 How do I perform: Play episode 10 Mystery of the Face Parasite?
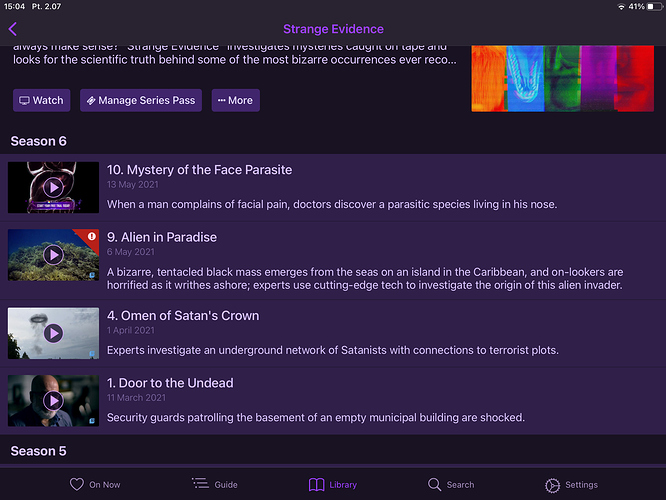[x=53, y=188]
